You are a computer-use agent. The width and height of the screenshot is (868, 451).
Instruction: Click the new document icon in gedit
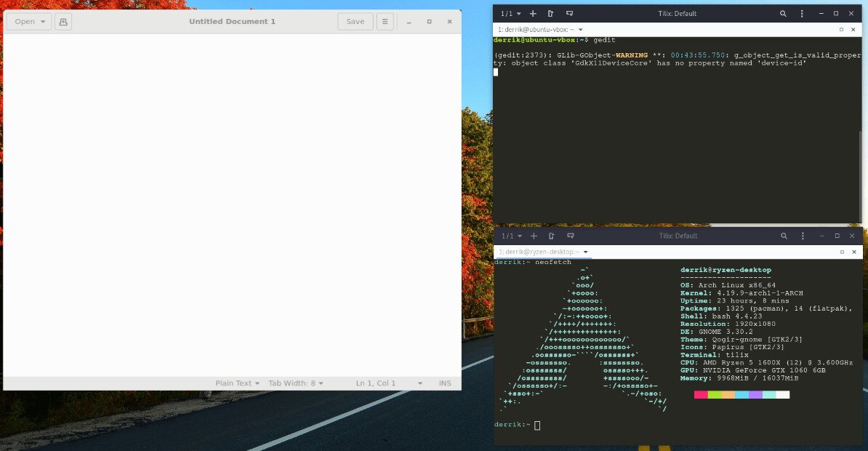coord(63,22)
